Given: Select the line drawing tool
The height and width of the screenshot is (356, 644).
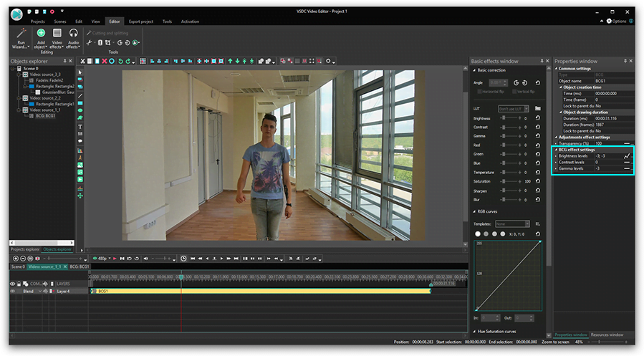Looking at the screenshot, I should [80, 95].
